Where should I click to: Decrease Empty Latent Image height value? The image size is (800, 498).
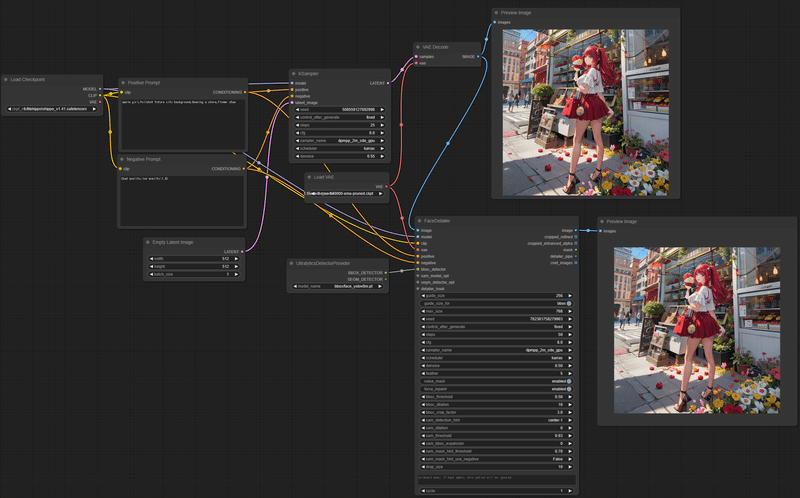coord(152,266)
